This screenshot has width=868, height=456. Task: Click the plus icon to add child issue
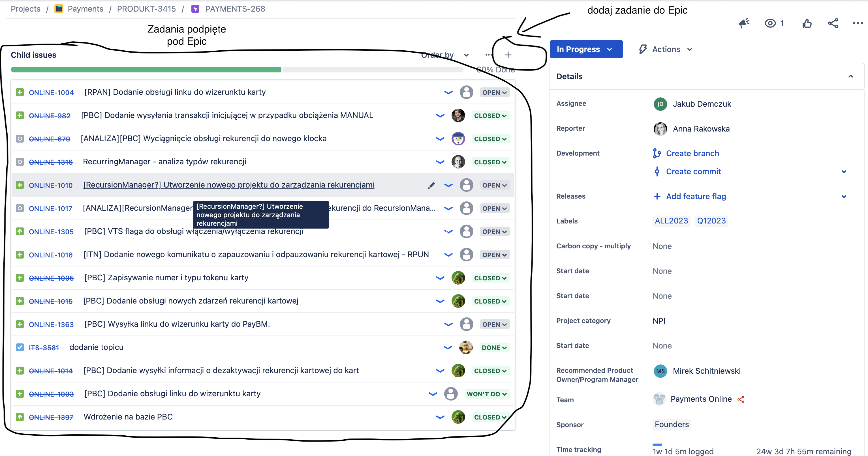508,55
